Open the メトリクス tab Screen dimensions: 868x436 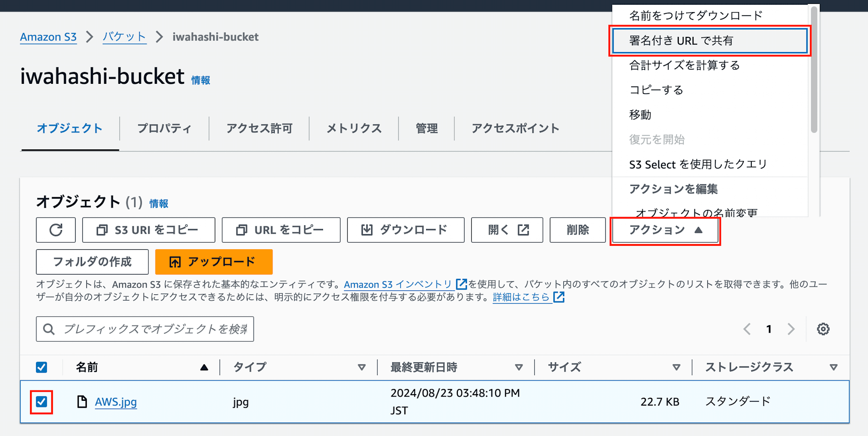coord(354,129)
